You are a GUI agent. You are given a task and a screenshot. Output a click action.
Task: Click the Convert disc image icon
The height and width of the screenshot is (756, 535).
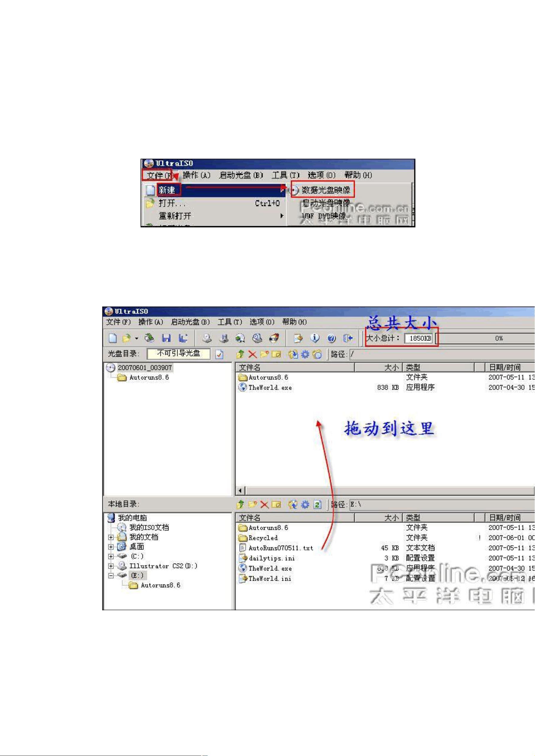click(x=240, y=338)
